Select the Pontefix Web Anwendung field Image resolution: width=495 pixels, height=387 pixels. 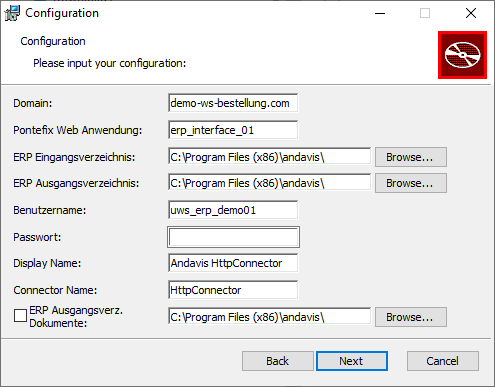[233, 130]
